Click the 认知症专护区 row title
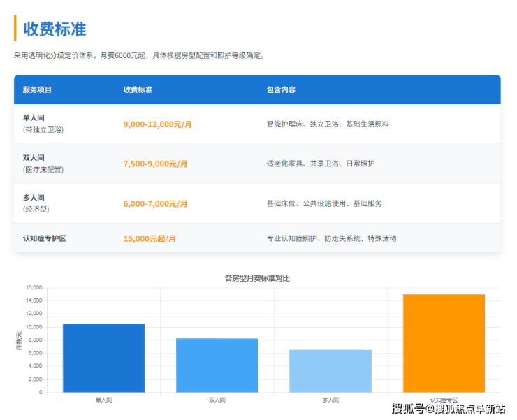Screen dimensions: 517x420 click(x=44, y=238)
